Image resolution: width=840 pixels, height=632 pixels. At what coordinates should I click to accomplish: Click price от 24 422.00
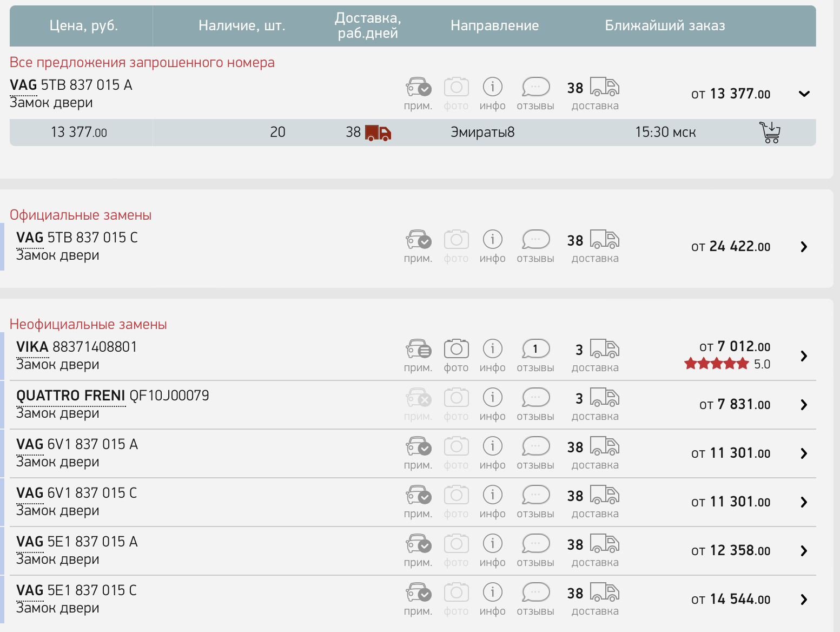731,247
